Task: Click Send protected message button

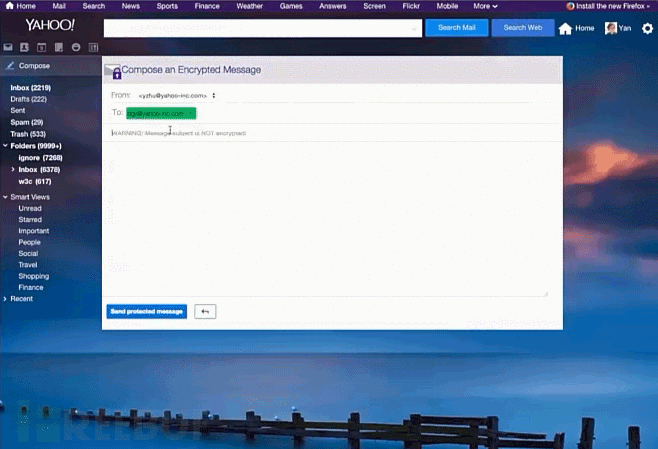Action: coord(146,311)
